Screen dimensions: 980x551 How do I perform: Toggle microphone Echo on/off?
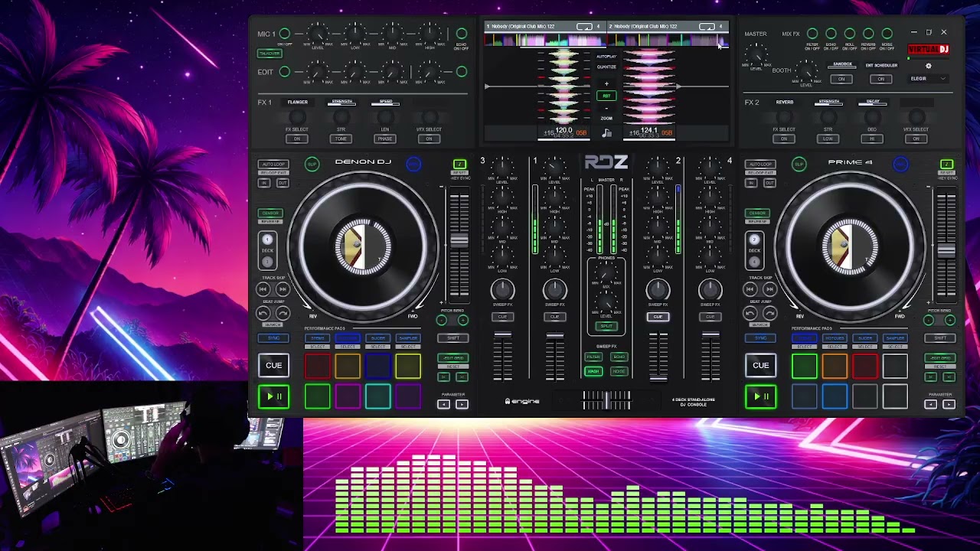click(462, 34)
